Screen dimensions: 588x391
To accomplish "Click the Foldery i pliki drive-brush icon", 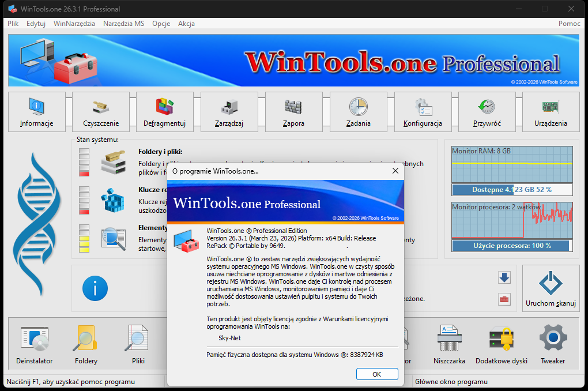I will 113,162.
